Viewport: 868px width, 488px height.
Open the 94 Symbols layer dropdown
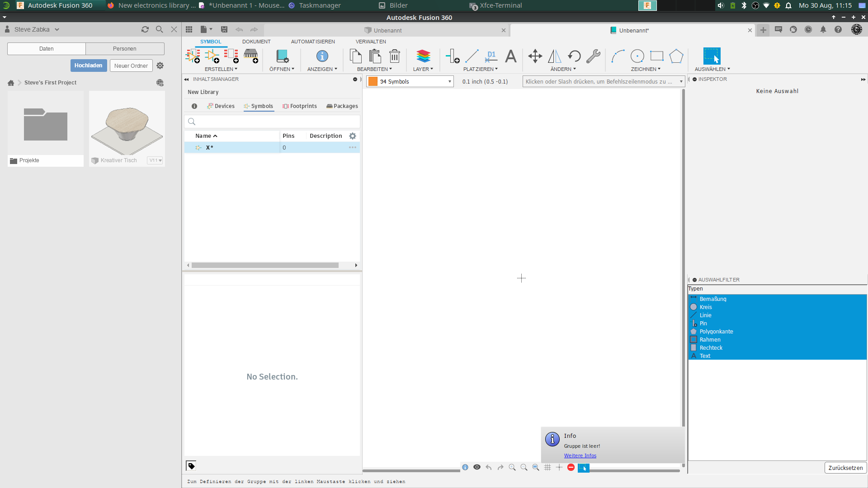coord(449,82)
